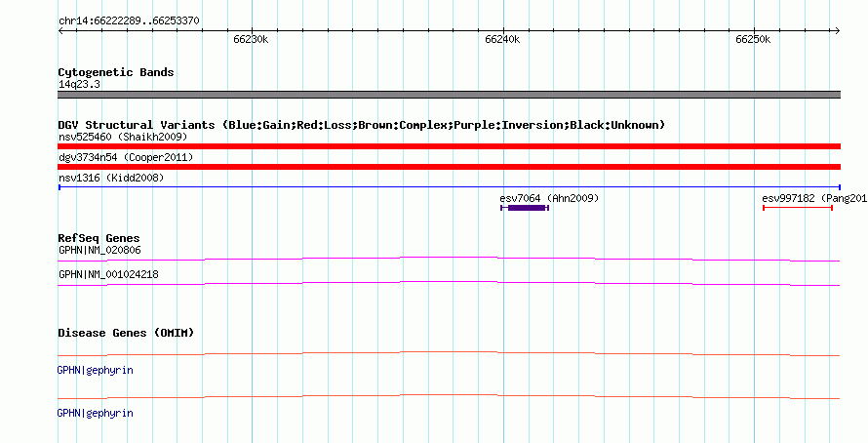Click the 66230k ruler tick label

pos(251,40)
